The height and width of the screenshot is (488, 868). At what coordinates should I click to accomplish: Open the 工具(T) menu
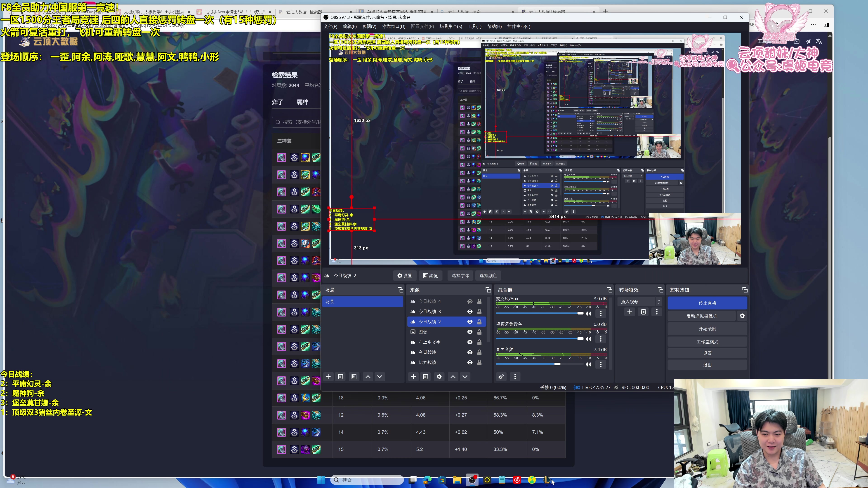(x=474, y=26)
